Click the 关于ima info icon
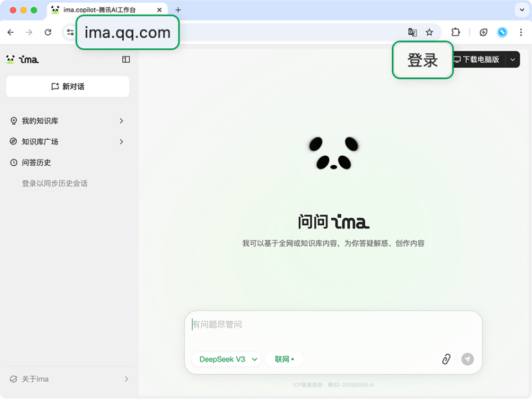The image size is (532, 399). (x=13, y=379)
